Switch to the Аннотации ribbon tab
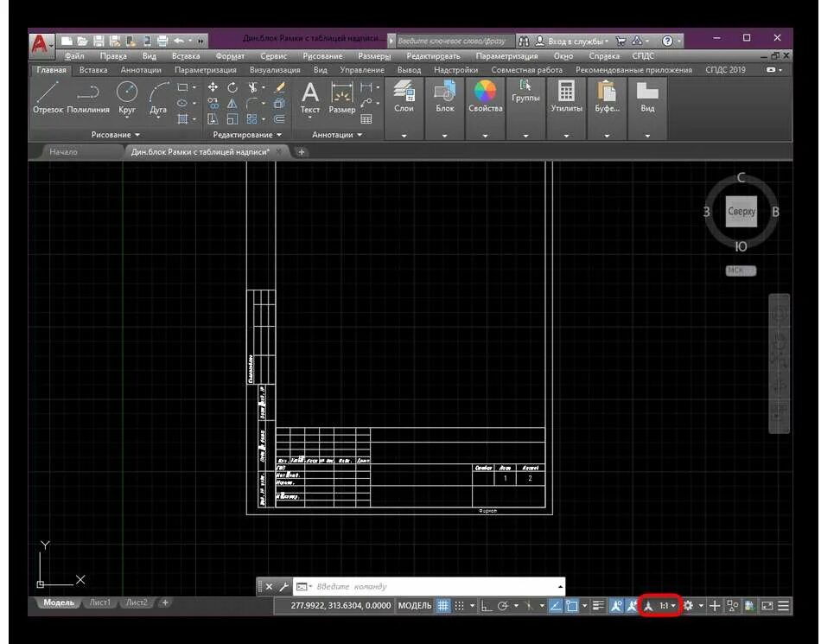 click(x=140, y=70)
